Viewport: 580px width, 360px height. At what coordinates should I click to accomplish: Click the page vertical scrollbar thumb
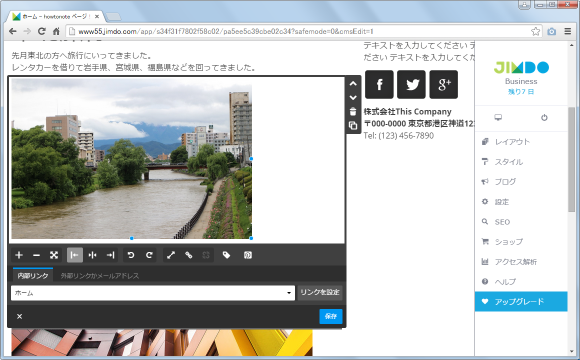[x=572, y=159]
